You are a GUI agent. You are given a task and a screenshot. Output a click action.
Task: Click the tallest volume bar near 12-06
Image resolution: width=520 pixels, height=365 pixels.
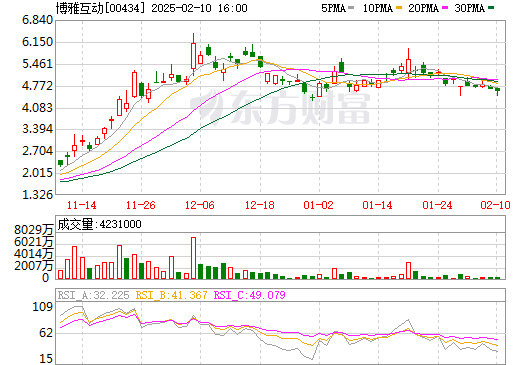tap(193, 258)
